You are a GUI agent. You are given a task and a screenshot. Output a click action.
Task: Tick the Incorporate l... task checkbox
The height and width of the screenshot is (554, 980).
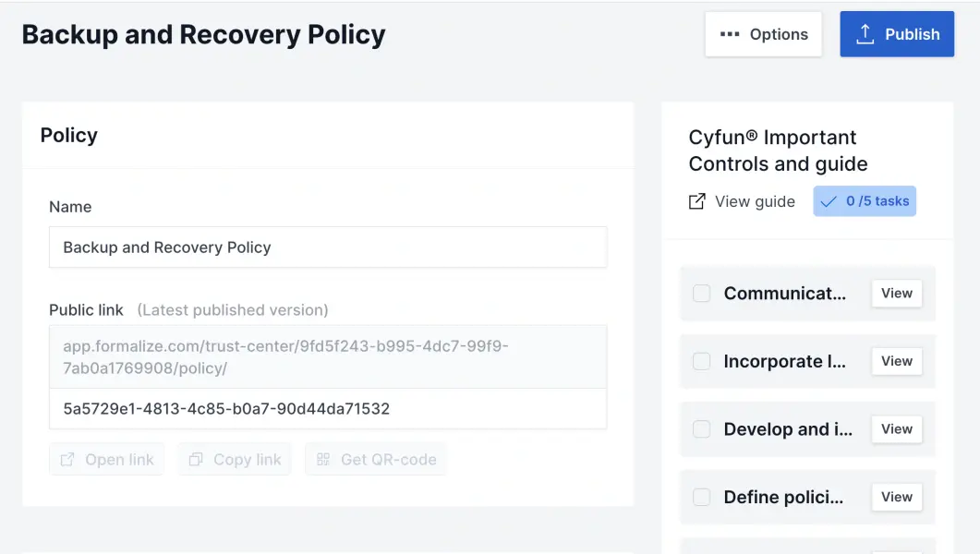coord(702,361)
